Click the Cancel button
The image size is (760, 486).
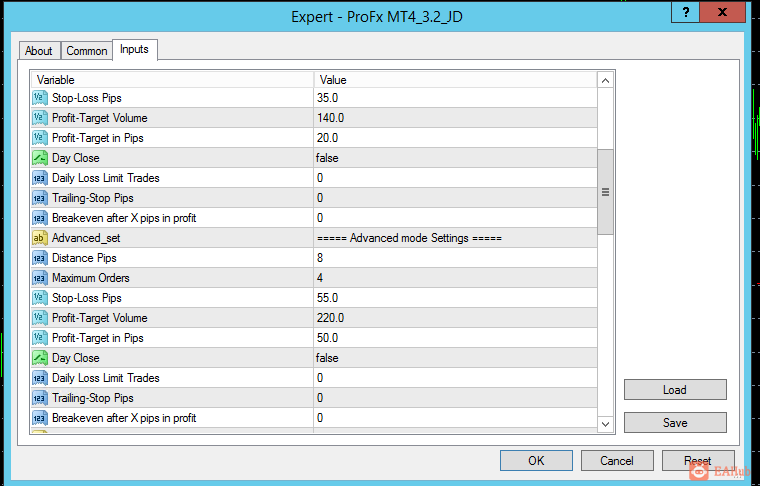pyautogui.click(x=617, y=461)
